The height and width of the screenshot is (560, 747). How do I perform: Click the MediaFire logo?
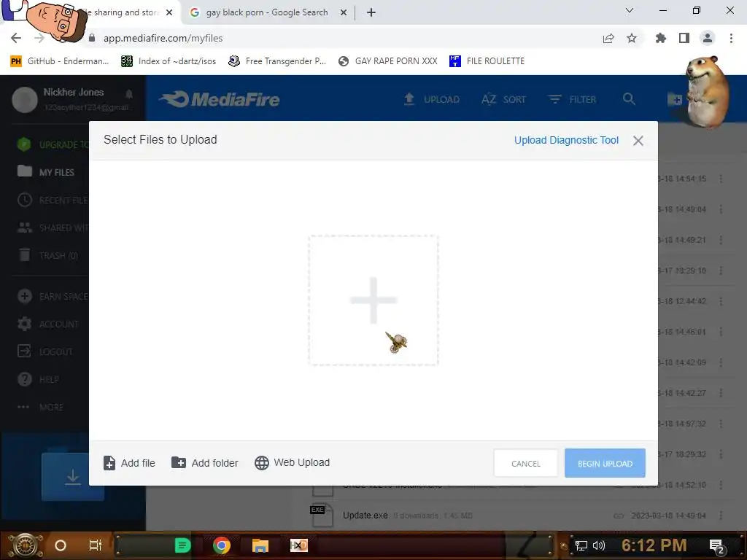pos(220,99)
